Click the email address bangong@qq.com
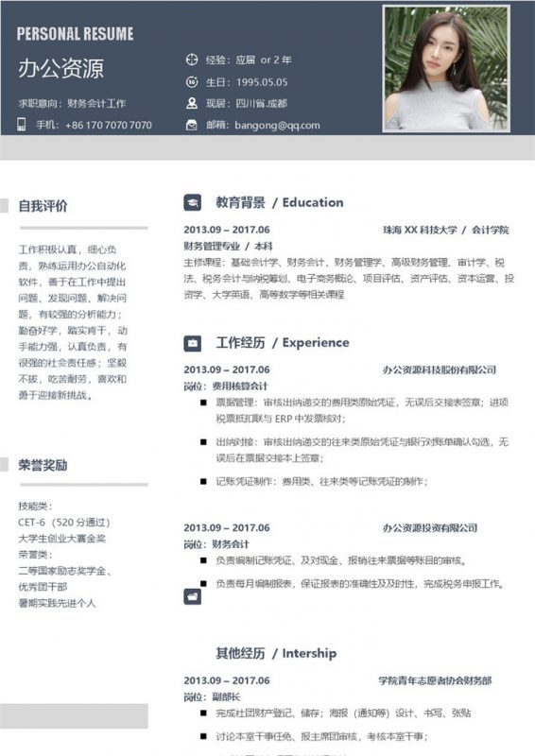535x756 pixels. click(x=277, y=126)
